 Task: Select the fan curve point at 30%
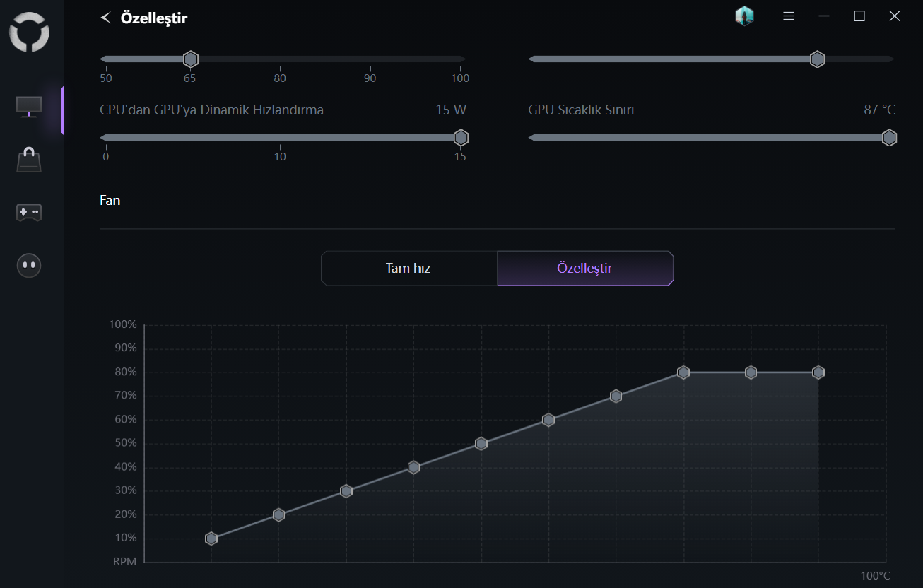click(346, 491)
